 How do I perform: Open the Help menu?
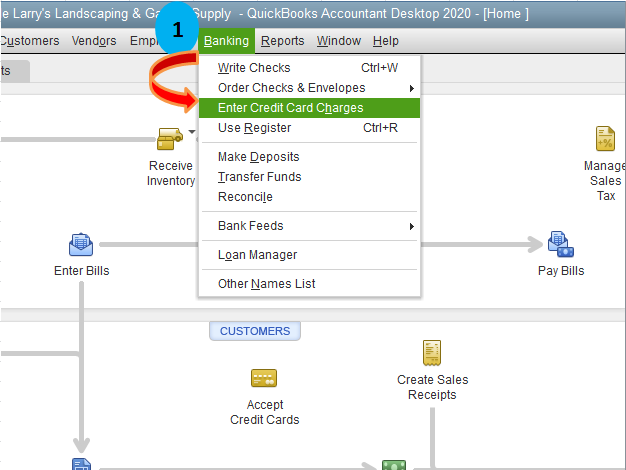click(386, 41)
